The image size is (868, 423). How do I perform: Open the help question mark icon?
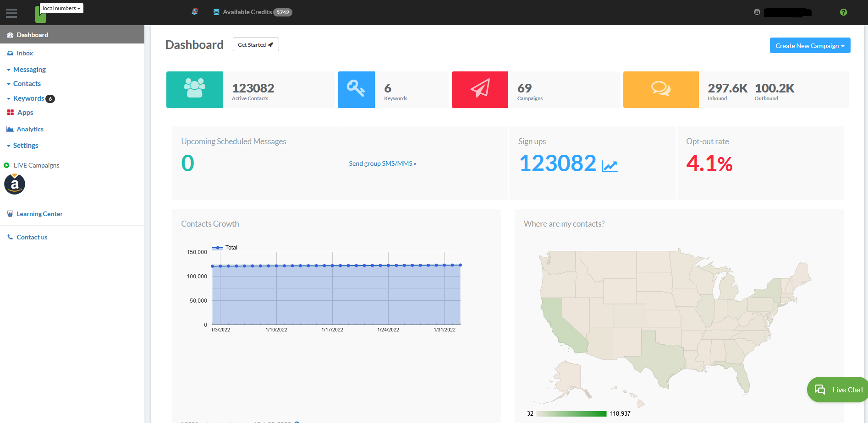tap(844, 12)
